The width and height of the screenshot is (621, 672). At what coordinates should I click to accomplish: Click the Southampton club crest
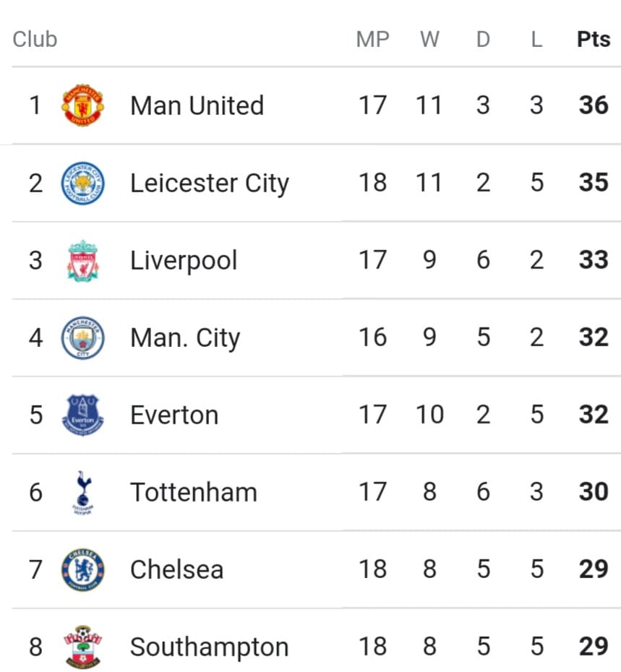pos(82,647)
